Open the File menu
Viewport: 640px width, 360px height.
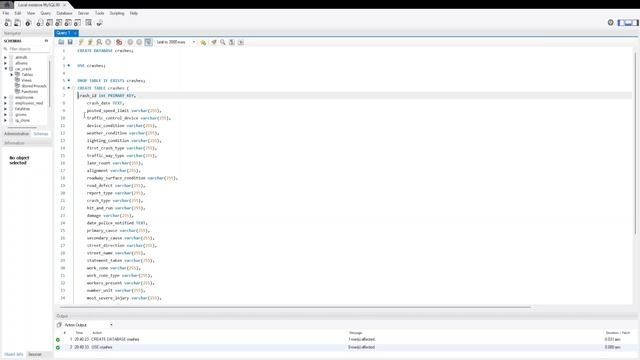[x=6, y=13]
